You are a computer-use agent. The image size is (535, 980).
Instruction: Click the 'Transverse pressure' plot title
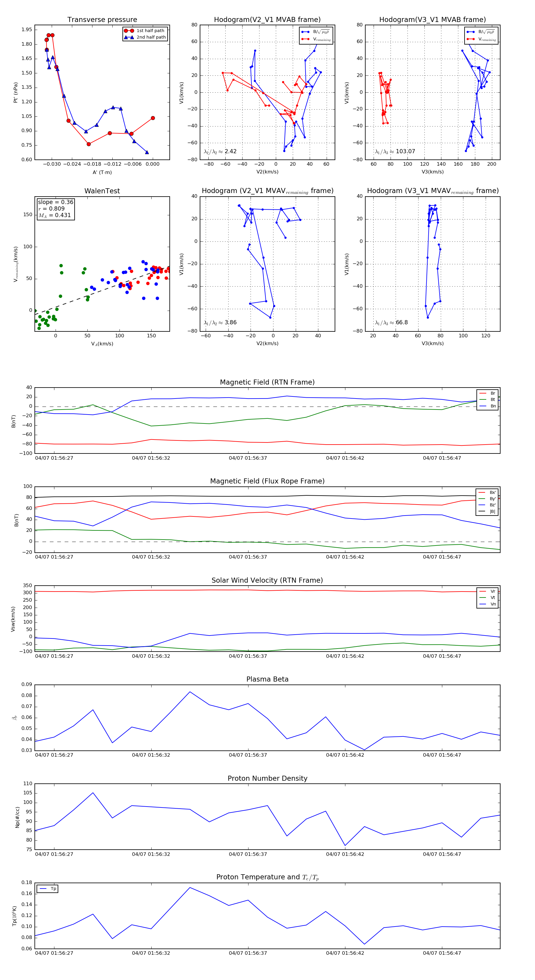(102, 20)
